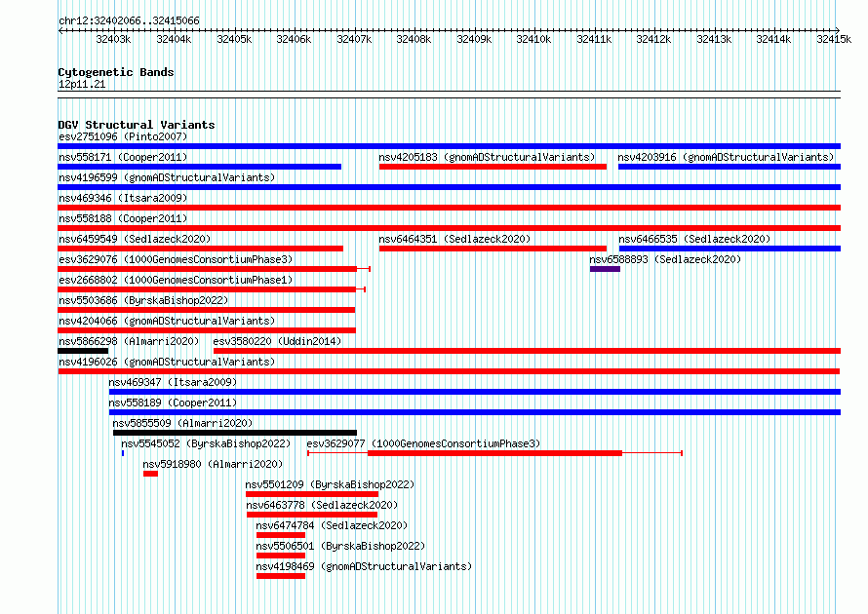Click the Cytogenetic Bands track title

pos(116,72)
